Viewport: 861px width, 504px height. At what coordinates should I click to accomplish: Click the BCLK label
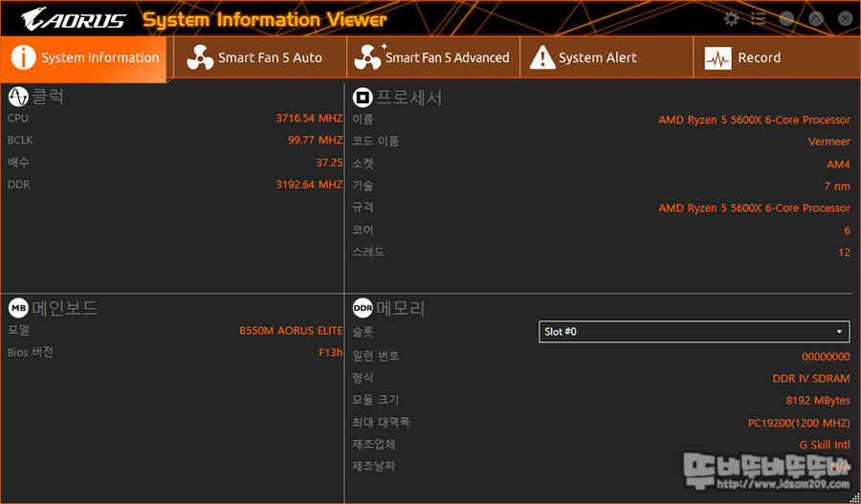[x=20, y=140]
